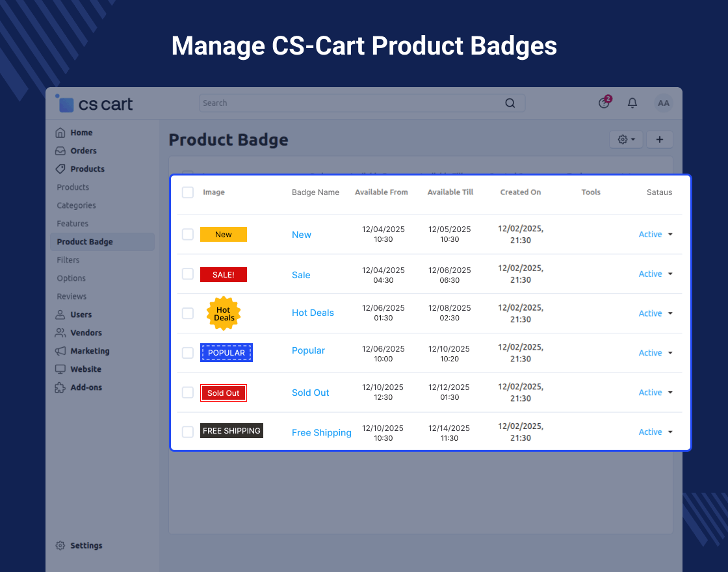Go to Categories in sidebar

pyautogui.click(x=76, y=205)
